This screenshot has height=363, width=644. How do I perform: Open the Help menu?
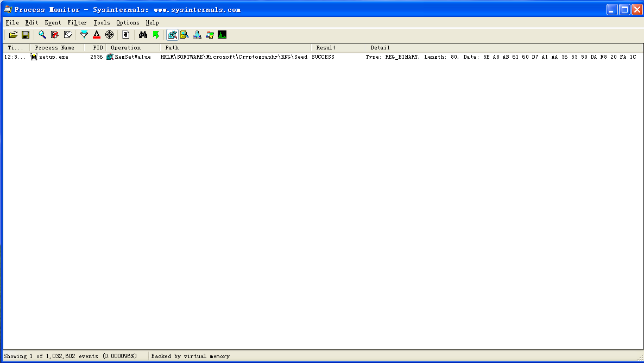coord(152,23)
